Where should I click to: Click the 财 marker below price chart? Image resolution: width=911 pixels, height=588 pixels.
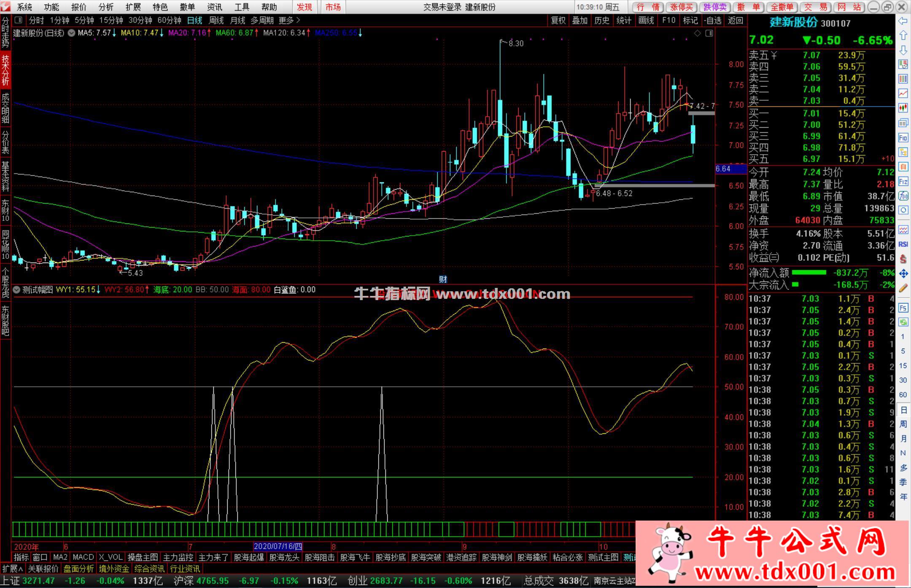point(443,279)
